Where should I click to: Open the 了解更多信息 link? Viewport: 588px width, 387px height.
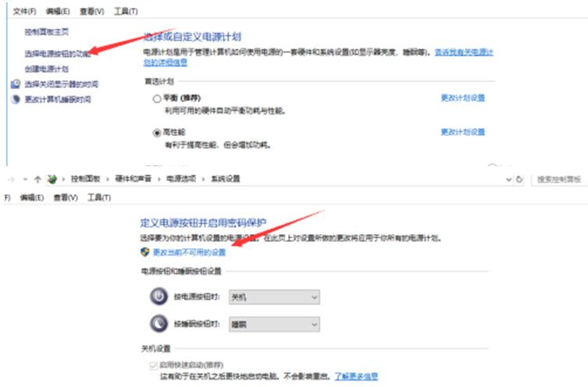356,376
